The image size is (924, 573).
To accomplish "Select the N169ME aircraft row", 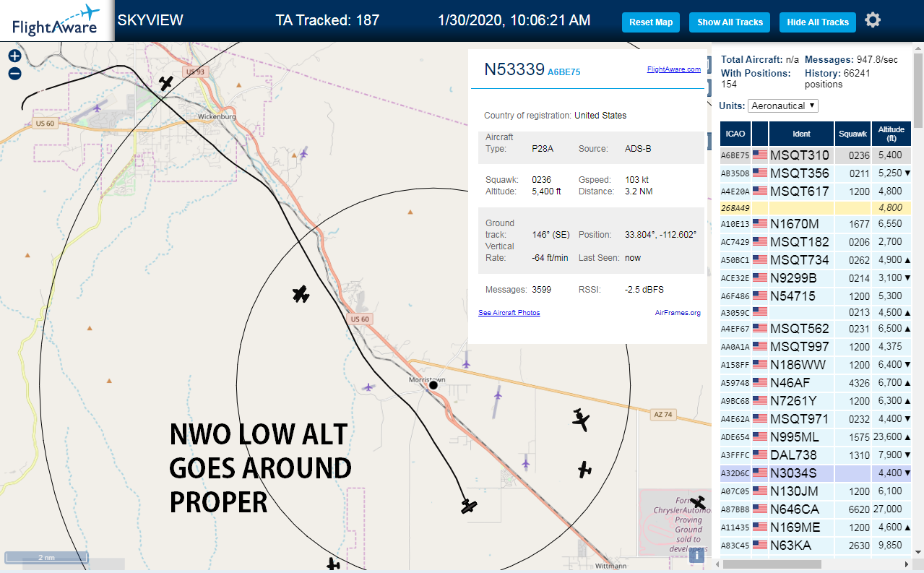I will coord(816,527).
